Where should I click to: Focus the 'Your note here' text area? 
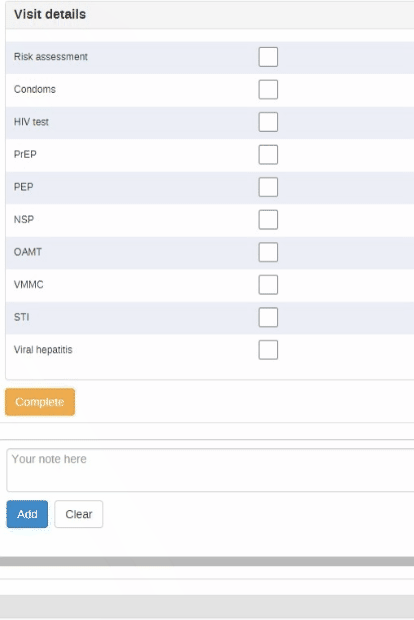[210, 470]
